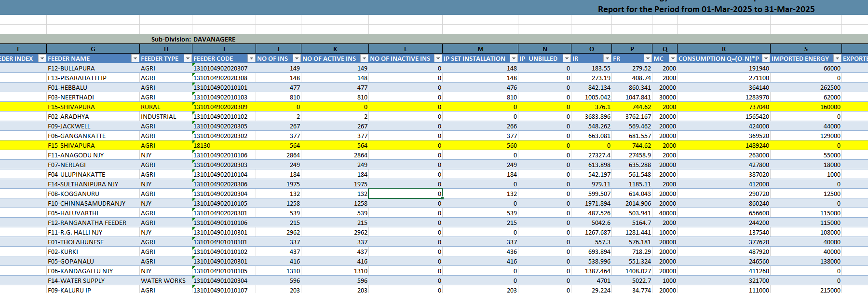
Task: Select the F05-GOPANALU cell
Action: point(93,261)
